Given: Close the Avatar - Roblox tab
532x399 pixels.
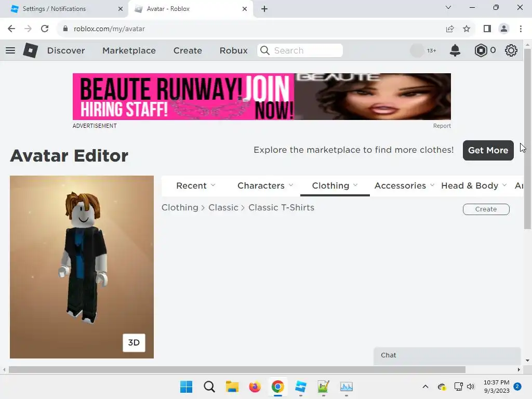Looking at the screenshot, I should click(x=245, y=9).
